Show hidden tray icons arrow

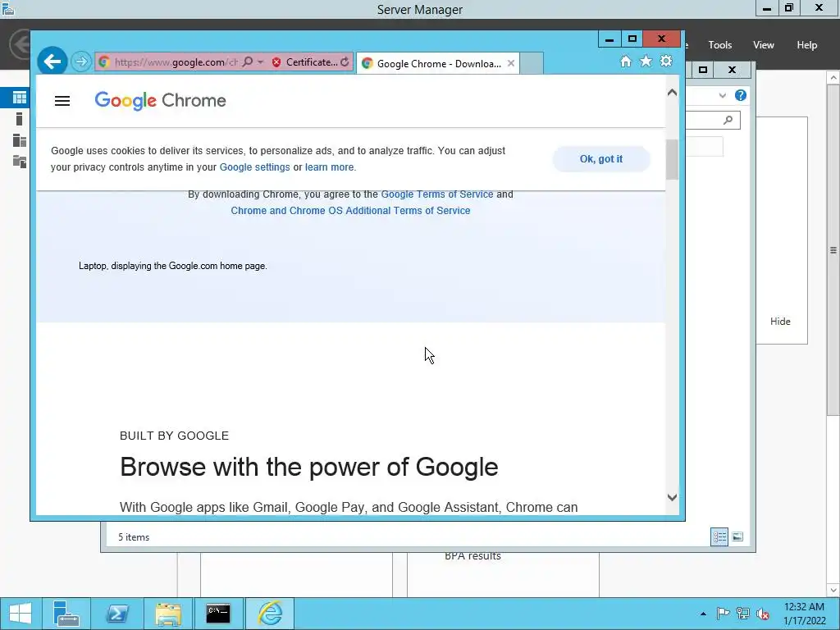tap(703, 614)
